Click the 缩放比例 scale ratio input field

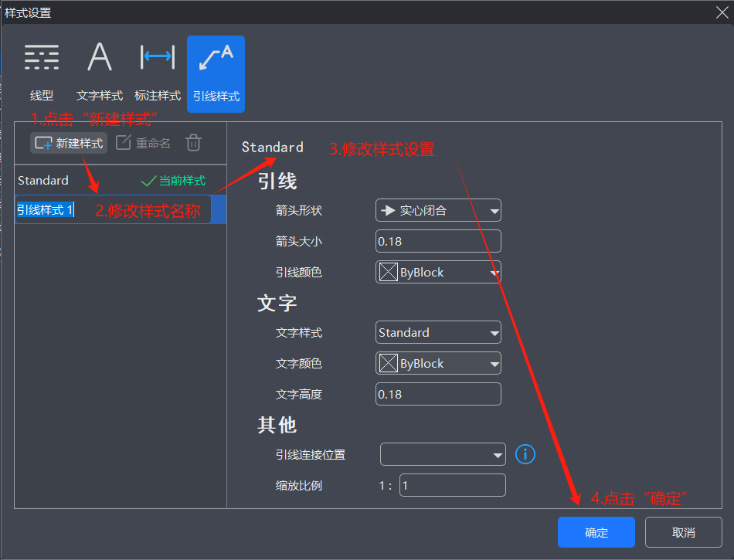452,485
